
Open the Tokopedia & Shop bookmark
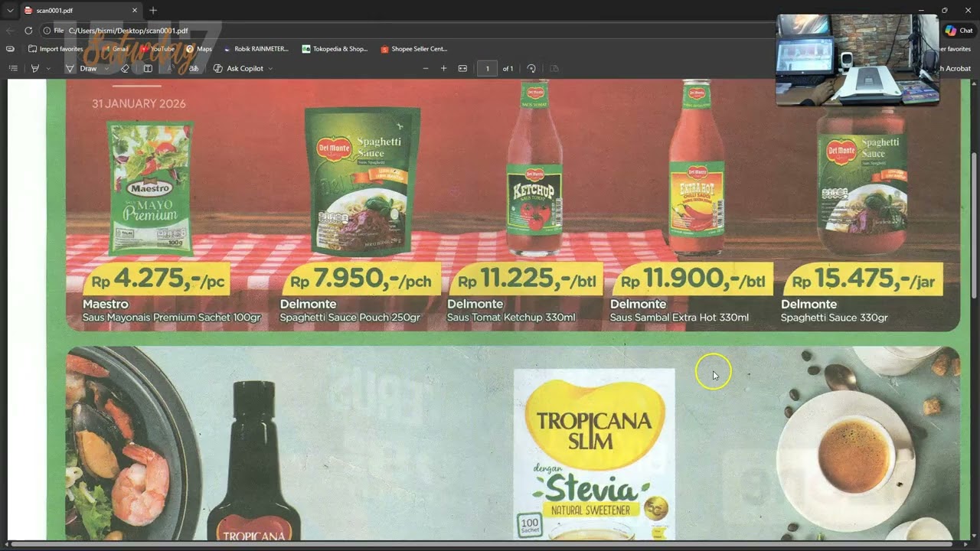pyautogui.click(x=335, y=49)
